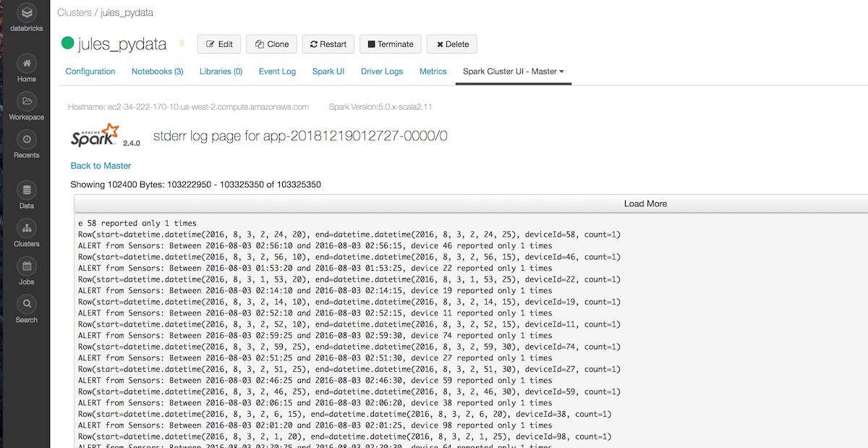Terminate the cluster
The width and height of the screenshot is (868, 448).
[x=390, y=44]
